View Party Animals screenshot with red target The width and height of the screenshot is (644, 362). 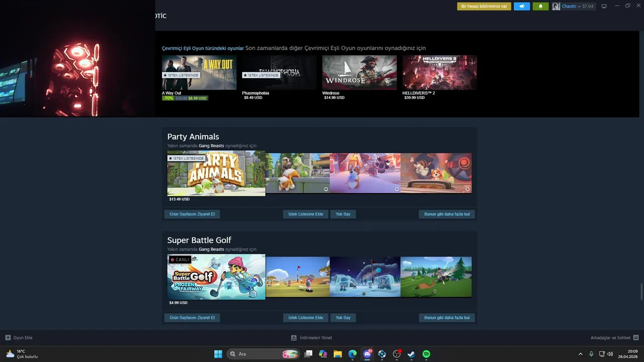click(x=436, y=173)
